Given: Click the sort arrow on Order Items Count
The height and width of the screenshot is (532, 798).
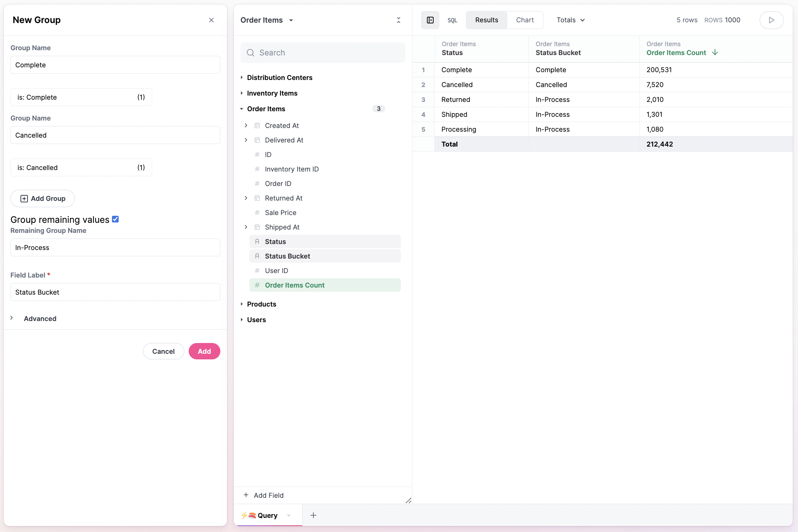Looking at the screenshot, I should coord(715,52).
